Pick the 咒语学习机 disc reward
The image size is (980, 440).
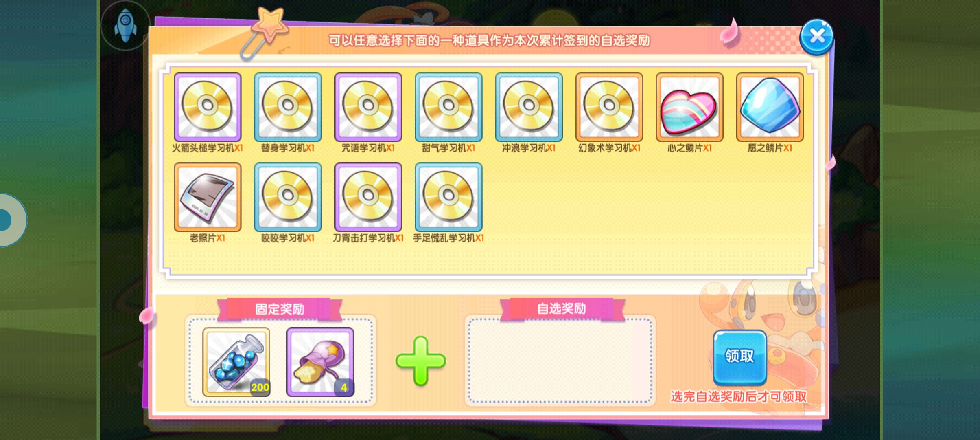368,107
